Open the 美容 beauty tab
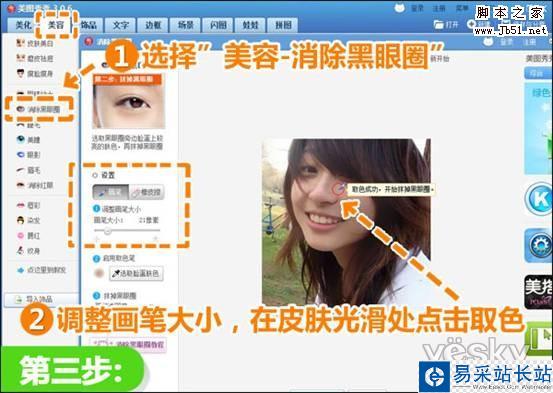This screenshot has width=553, height=393. [x=56, y=25]
